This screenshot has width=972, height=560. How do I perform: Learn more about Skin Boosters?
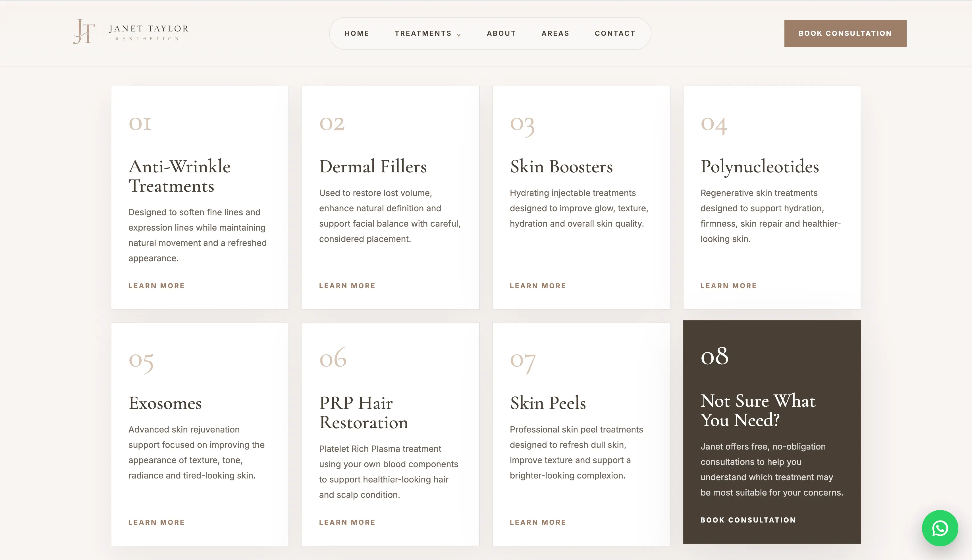click(538, 286)
